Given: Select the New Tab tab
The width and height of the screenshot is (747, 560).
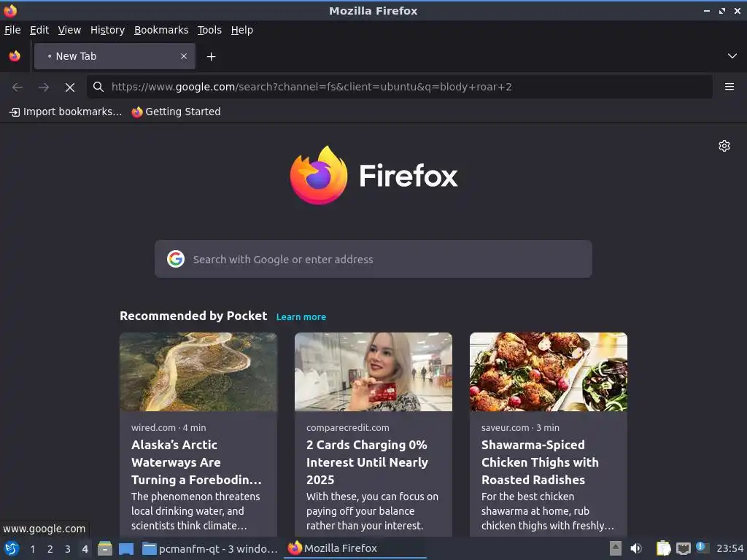Looking at the screenshot, I should pyautogui.click(x=115, y=56).
